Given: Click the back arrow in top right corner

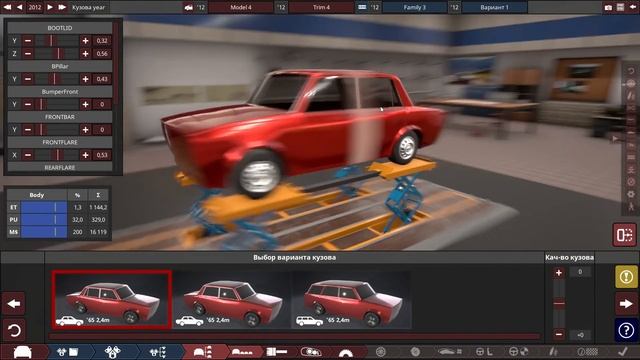Looking at the screenshot, I should (x=633, y=7).
